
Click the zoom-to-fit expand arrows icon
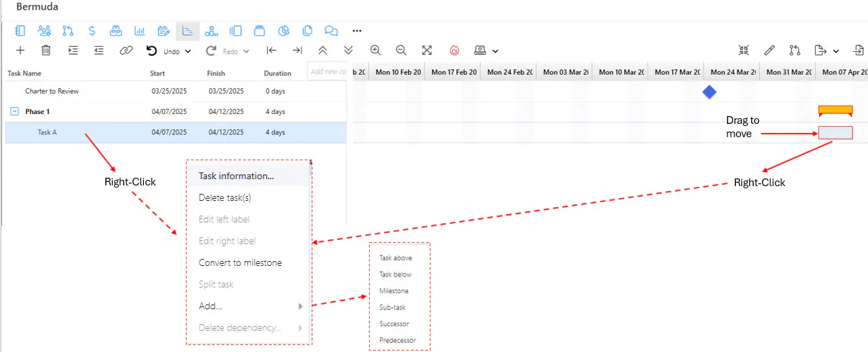(x=427, y=50)
